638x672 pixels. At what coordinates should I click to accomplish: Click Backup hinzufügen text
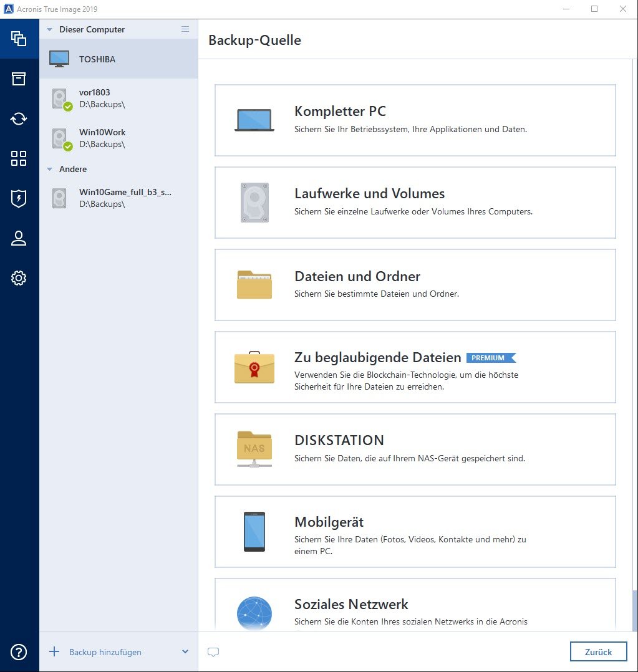105,652
